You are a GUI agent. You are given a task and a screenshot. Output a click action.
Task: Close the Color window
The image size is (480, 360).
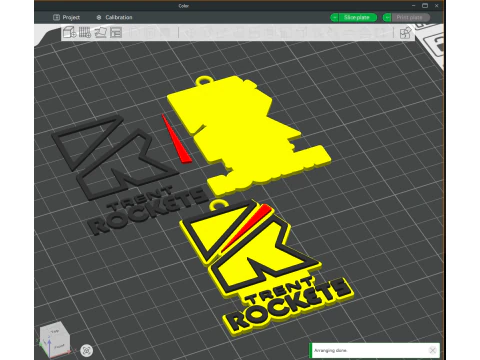click(x=436, y=6)
